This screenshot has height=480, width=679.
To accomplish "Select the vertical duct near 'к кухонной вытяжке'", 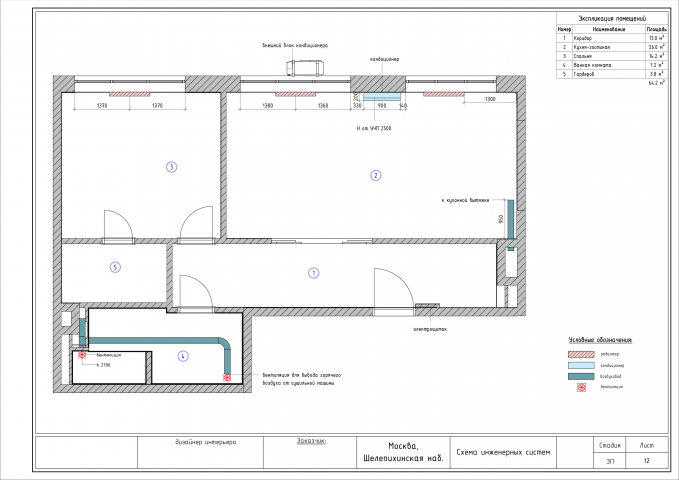I will click(x=511, y=219).
